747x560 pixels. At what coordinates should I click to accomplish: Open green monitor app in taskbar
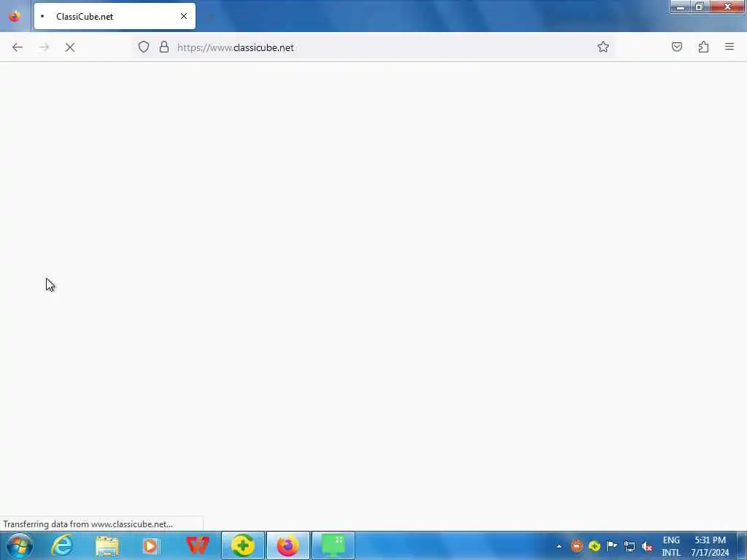coord(333,545)
